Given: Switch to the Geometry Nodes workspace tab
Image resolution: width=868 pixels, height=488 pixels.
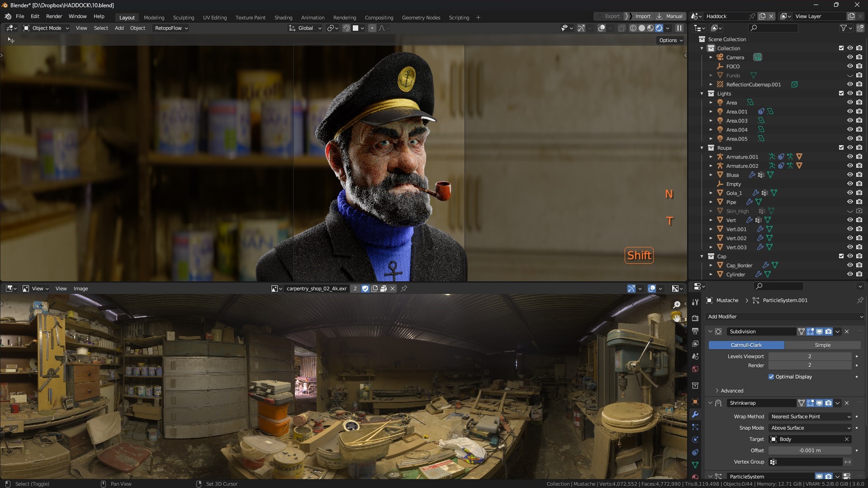Looking at the screenshot, I should tap(421, 18).
